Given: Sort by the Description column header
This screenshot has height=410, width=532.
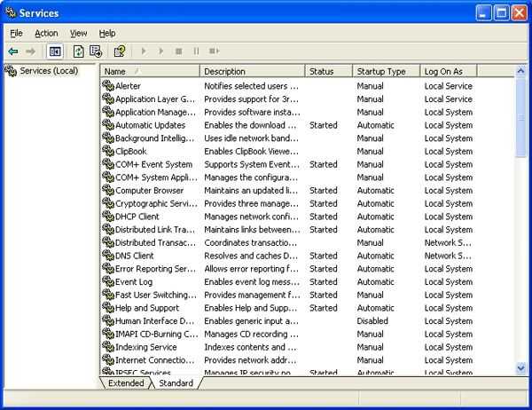Looking at the screenshot, I should [x=253, y=71].
